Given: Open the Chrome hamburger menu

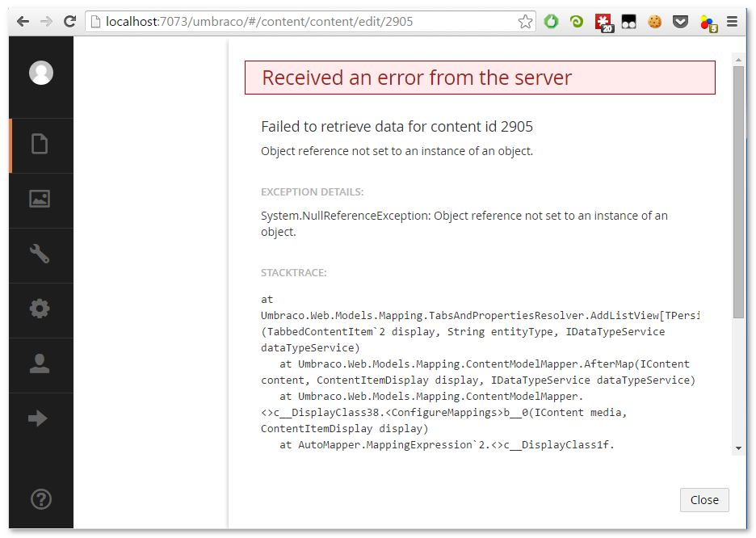Looking at the screenshot, I should (732, 22).
